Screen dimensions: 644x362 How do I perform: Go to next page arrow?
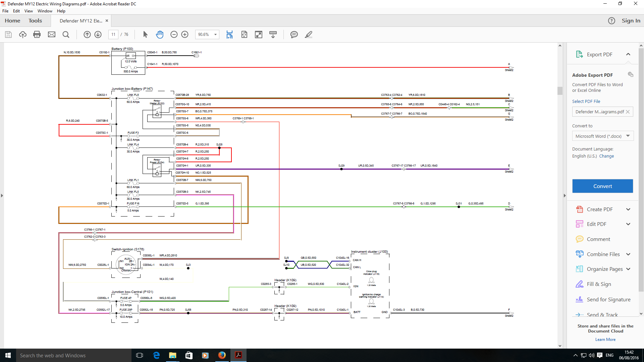(x=98, y=35)
